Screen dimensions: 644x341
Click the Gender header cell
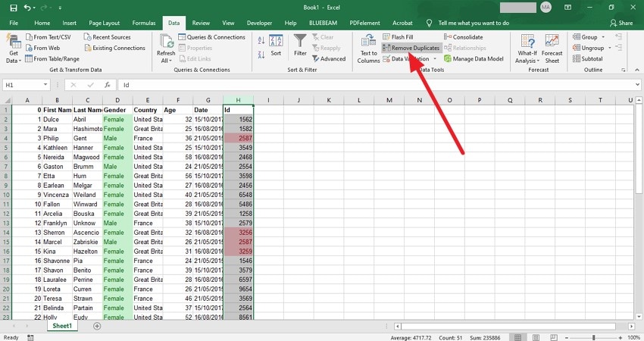pyautogui.click(x=117, y=110)
